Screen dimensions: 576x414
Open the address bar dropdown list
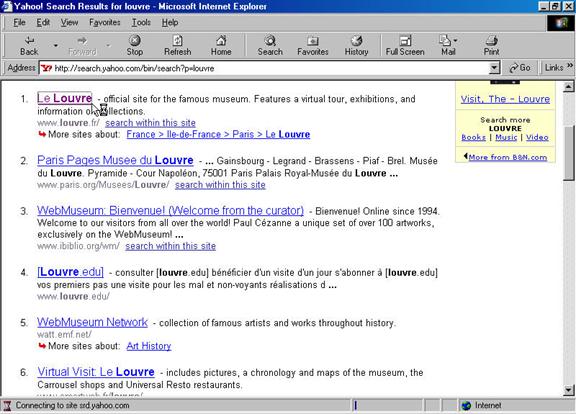coord(494,68)
